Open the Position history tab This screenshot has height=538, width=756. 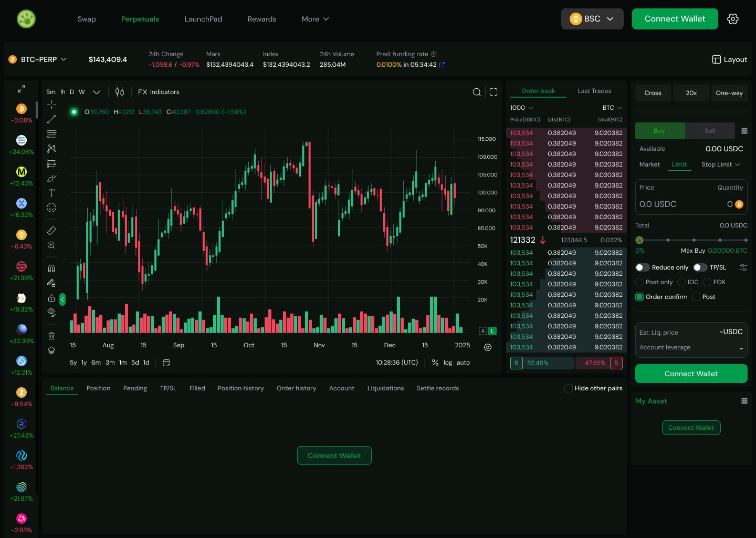(240, 388)
